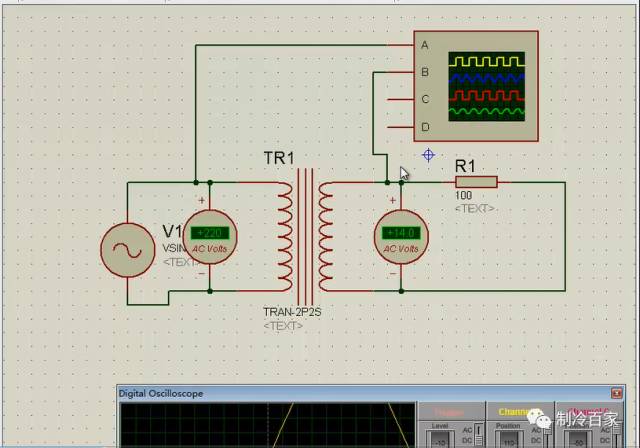The image size is (640, 448).
Task: Toggle the Channel C AC/DC coupling switch
Action: click(x=618, y=435)
